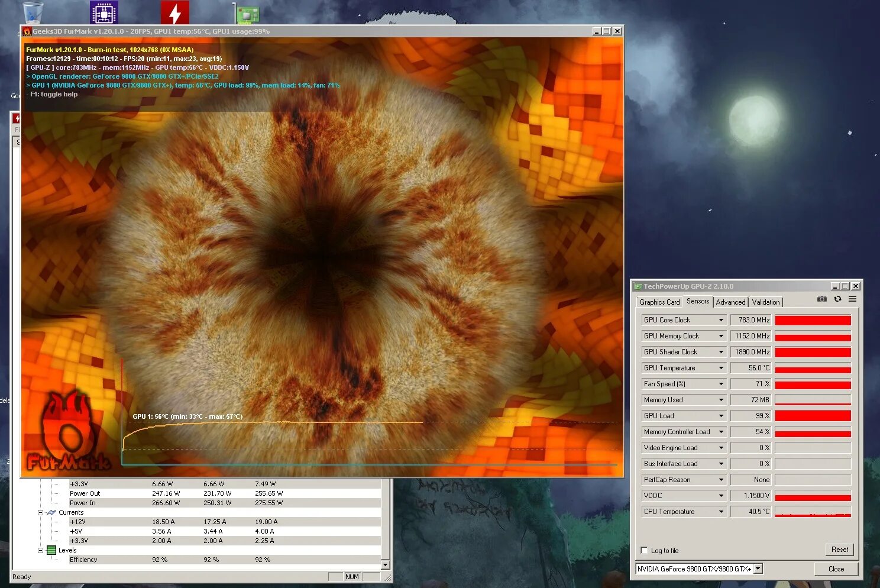Open the CPU Temperature sensor dropdown
The height and width of the screenshot is (588, 880).
pyautogui.click(x=721, y=512)
